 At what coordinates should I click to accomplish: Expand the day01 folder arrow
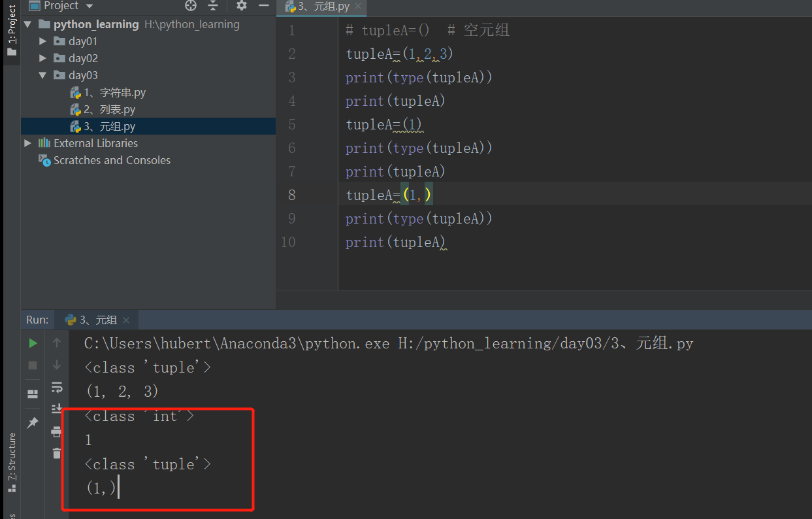pyautogui.click(x=42, y=41)
